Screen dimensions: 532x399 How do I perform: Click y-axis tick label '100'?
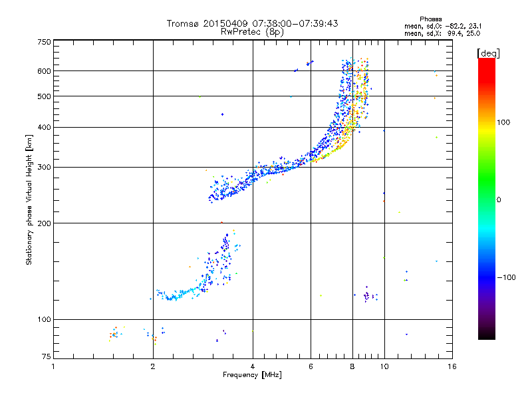point(44,319)
